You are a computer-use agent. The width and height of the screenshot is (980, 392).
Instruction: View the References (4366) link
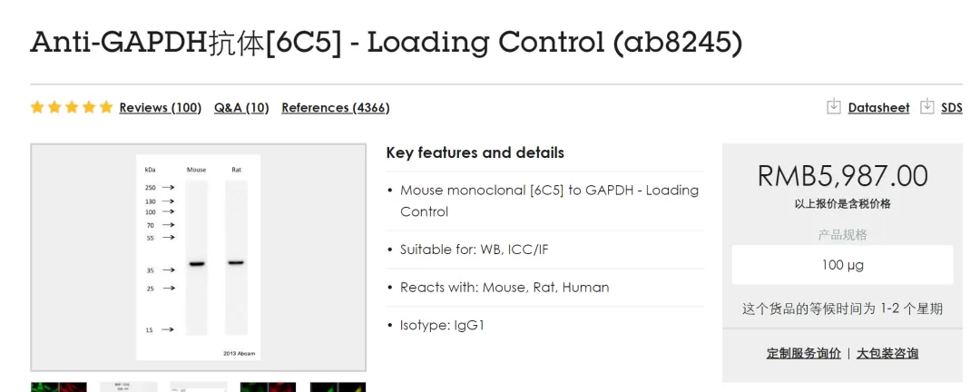pos(335,108)
